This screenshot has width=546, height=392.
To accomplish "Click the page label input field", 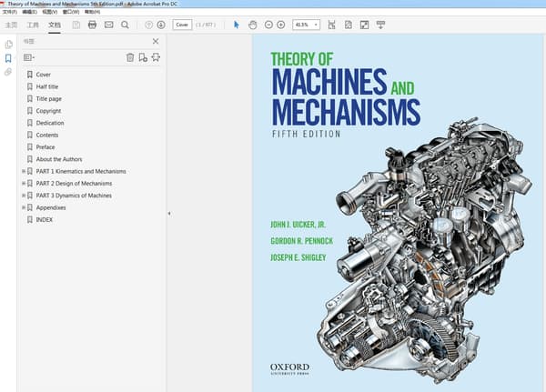I will [x=182, y=25].
